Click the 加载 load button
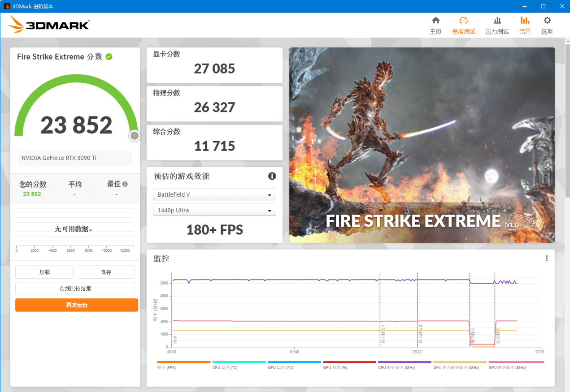Screen dimensions: 570x392 (44, 272)
